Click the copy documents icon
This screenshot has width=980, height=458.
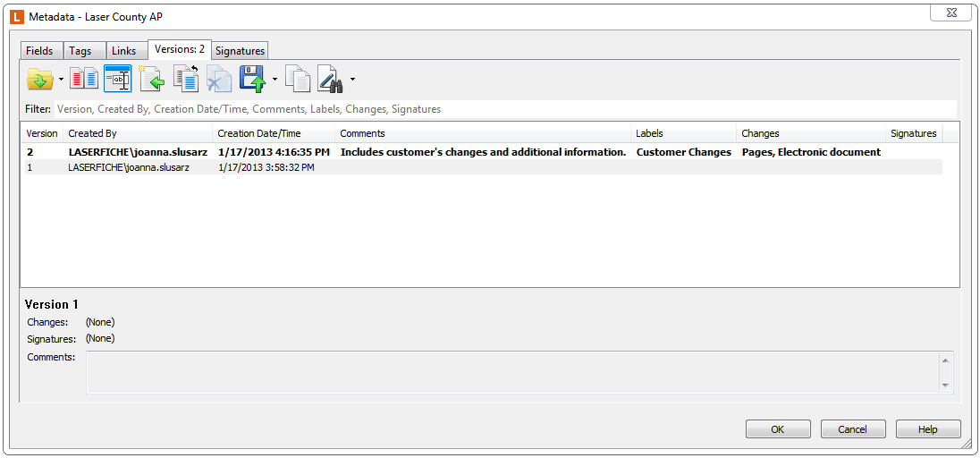[298, 80]
